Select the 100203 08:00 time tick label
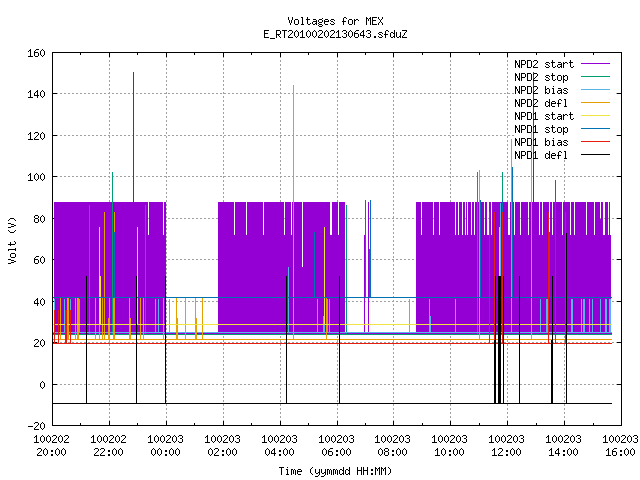The width and height of the screenshot is (640, 480). [x=392, y=446]
